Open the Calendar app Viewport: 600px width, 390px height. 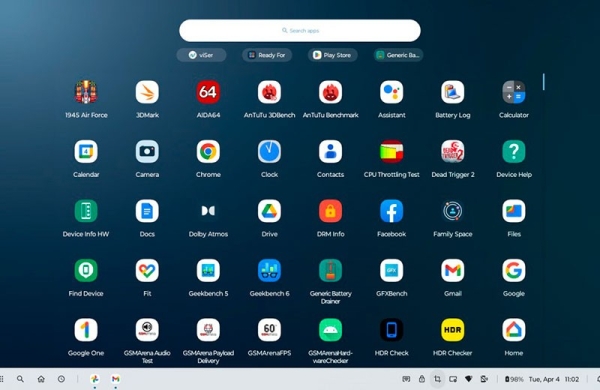pos(86,152)
